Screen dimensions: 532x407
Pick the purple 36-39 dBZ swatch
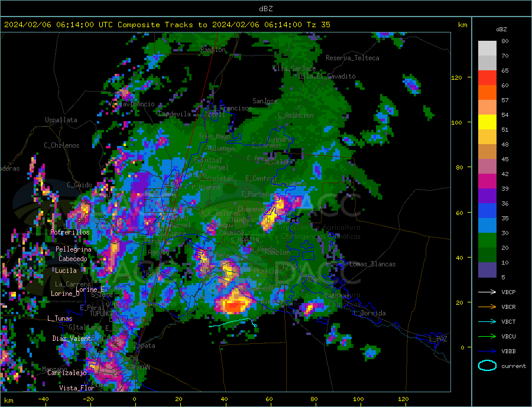pyautogui.click(x=487, y=196)
